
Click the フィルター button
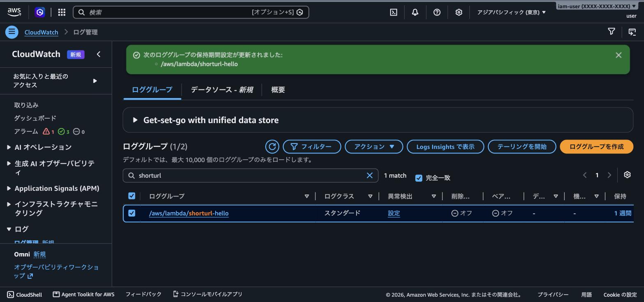click(x=312, y=146)
